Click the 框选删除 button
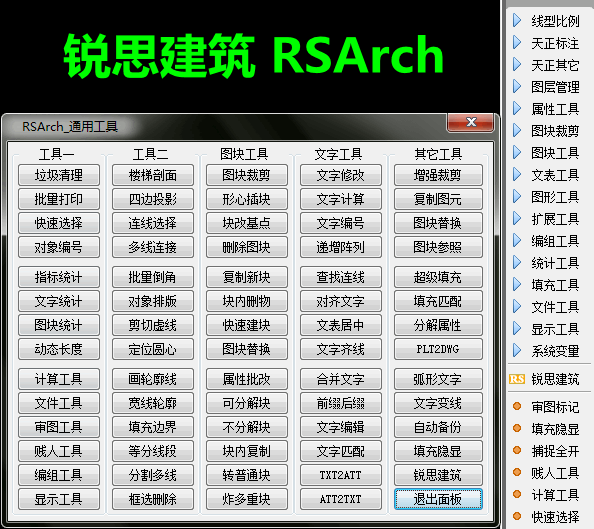 pos(153,499)
